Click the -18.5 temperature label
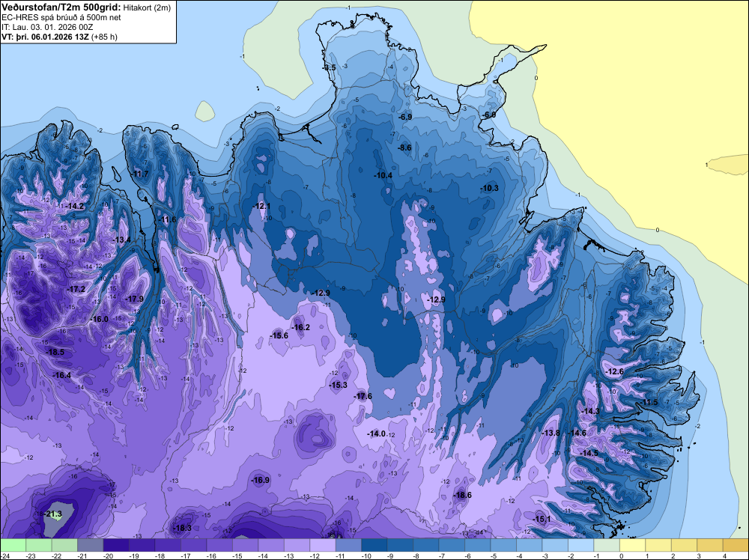The image size is (749, 560). pos(55,353)
